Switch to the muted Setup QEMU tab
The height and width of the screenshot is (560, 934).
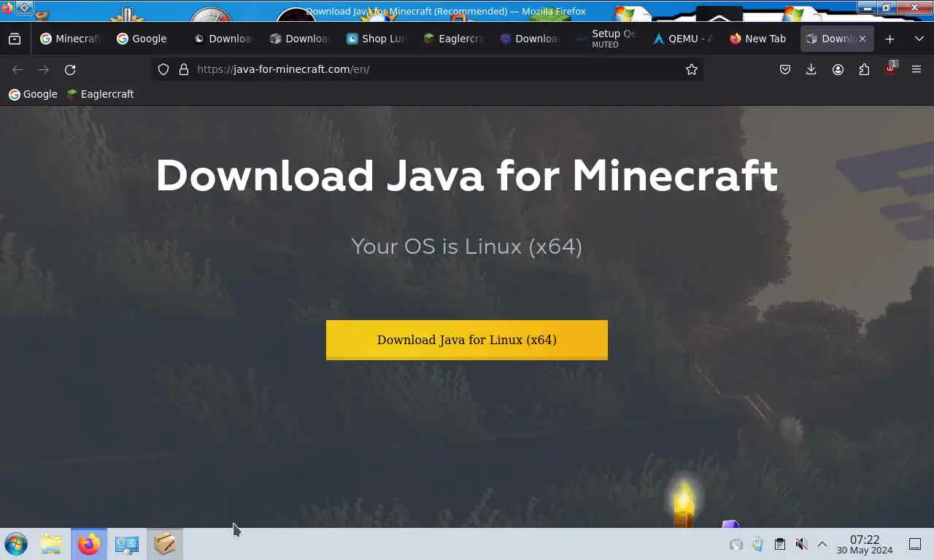(606, 39)
